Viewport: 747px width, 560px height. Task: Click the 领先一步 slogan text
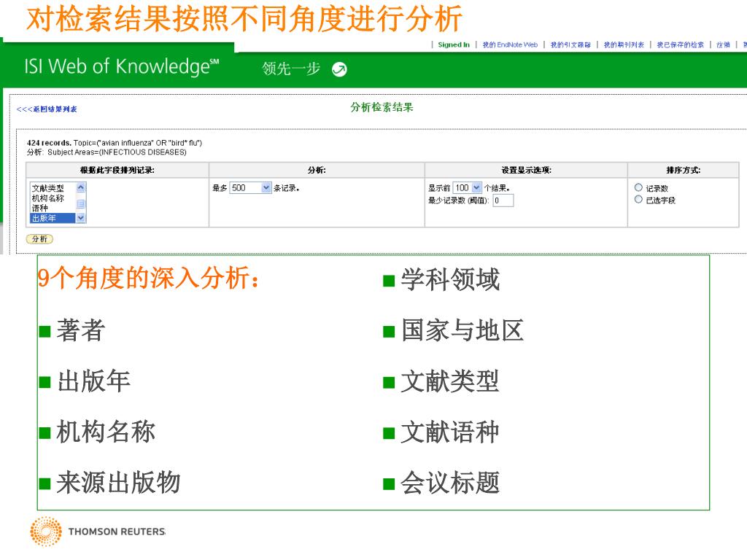(x=291, y=69)
